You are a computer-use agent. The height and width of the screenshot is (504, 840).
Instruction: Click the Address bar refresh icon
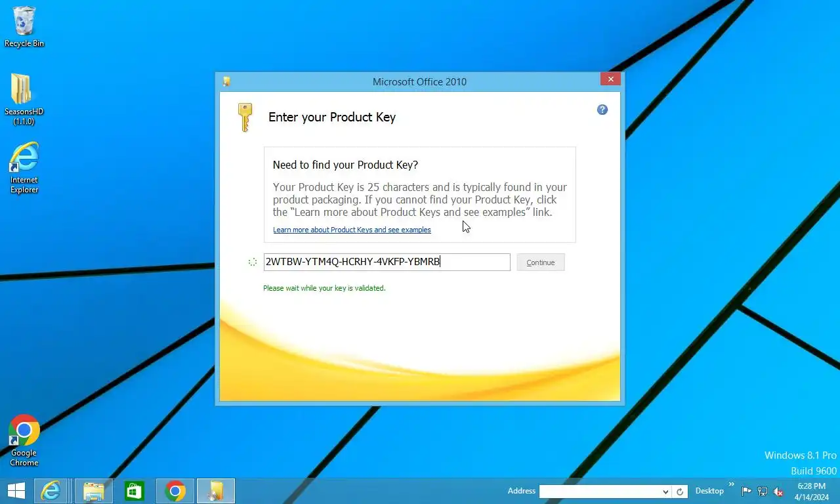(x=681, y=492)
